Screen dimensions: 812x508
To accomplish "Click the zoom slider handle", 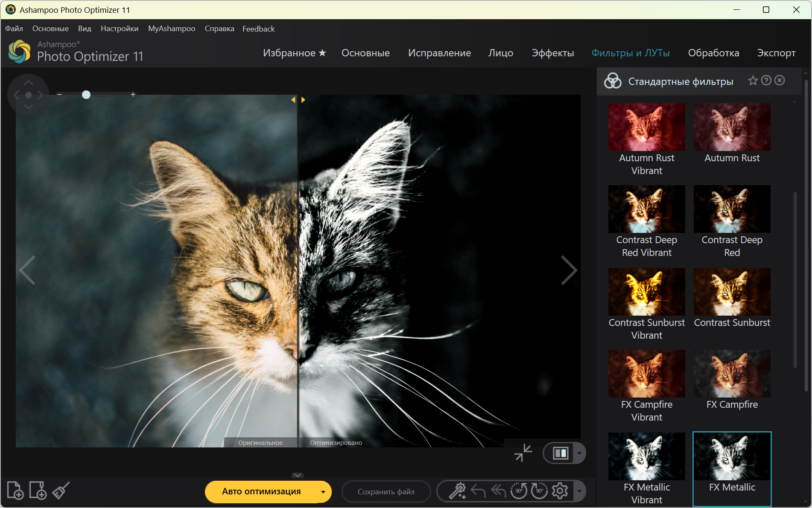I will (x=86, y=95).
